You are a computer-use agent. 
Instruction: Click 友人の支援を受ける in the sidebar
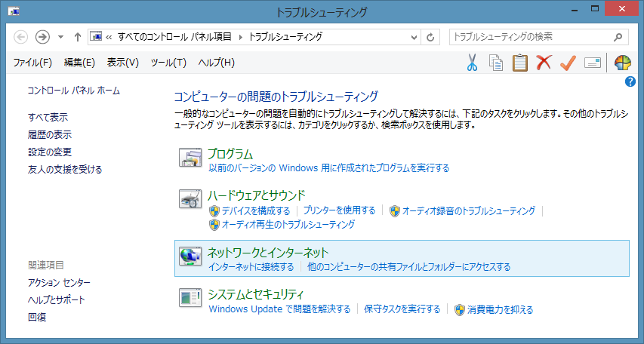click(x=65, y=169)
